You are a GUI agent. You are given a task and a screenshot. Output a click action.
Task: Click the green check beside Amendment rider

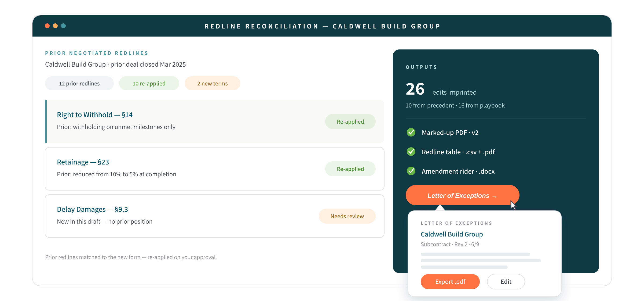[x=411, y=171]
